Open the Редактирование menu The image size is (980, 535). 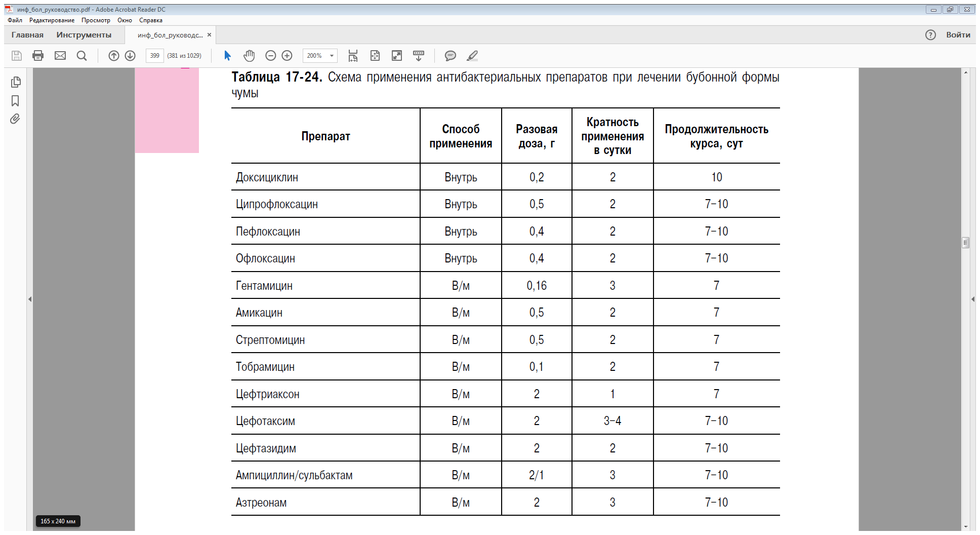point(52,20)
